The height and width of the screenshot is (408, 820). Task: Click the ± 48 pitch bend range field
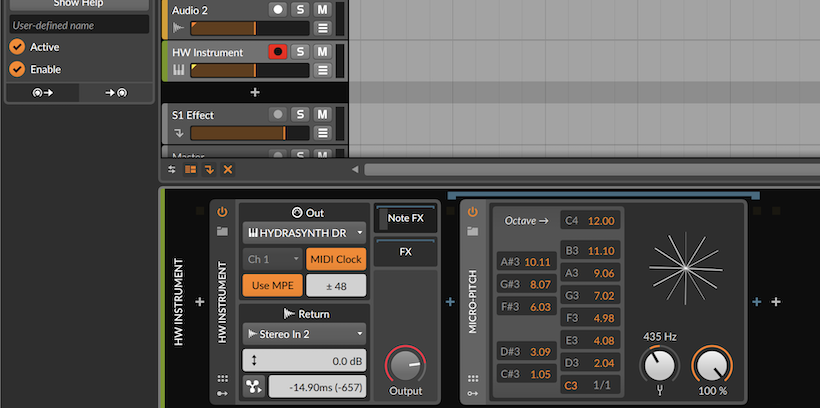[336, 286]
